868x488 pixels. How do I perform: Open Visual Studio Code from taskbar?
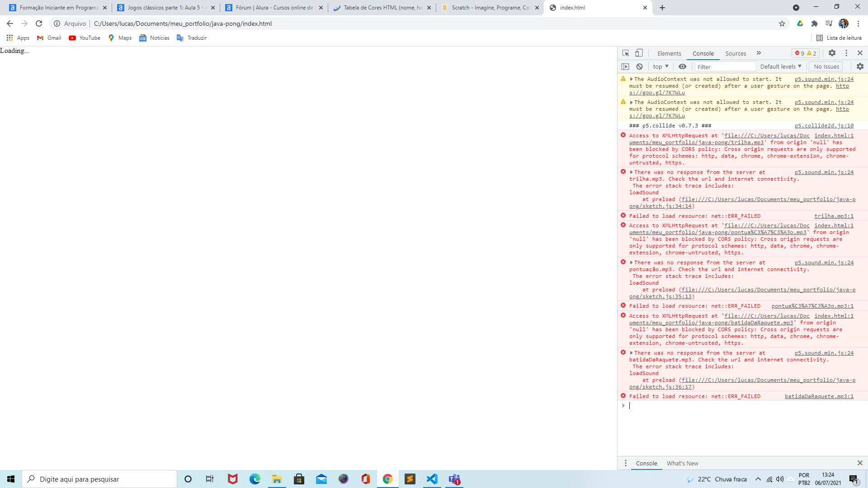coord(432,479)
